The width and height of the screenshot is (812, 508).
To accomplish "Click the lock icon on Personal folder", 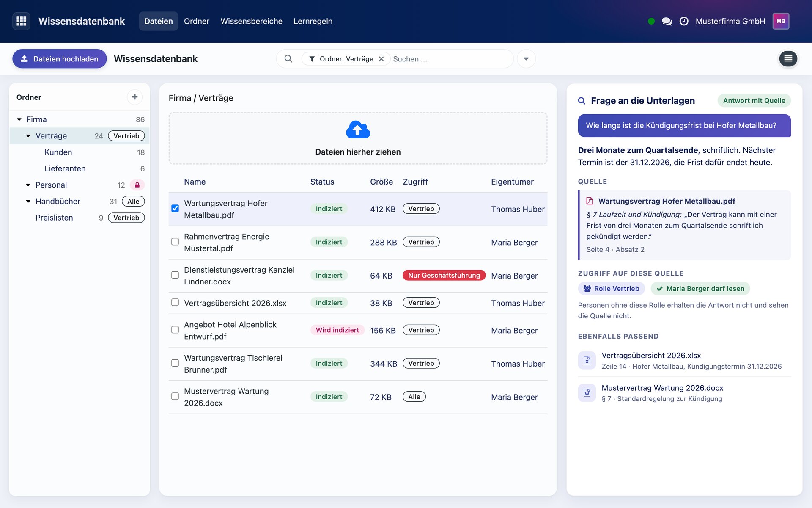I will click(137, 185).
